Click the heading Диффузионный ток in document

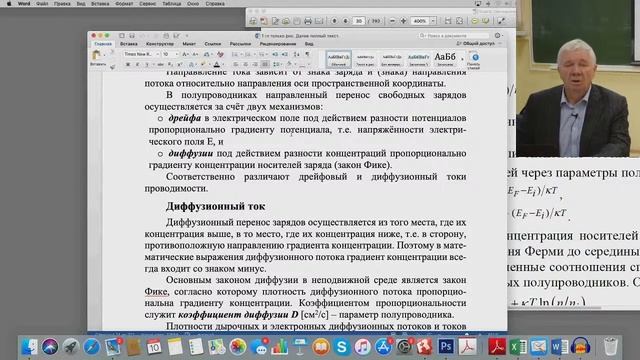pyautogui.click(x=216, y=206)
